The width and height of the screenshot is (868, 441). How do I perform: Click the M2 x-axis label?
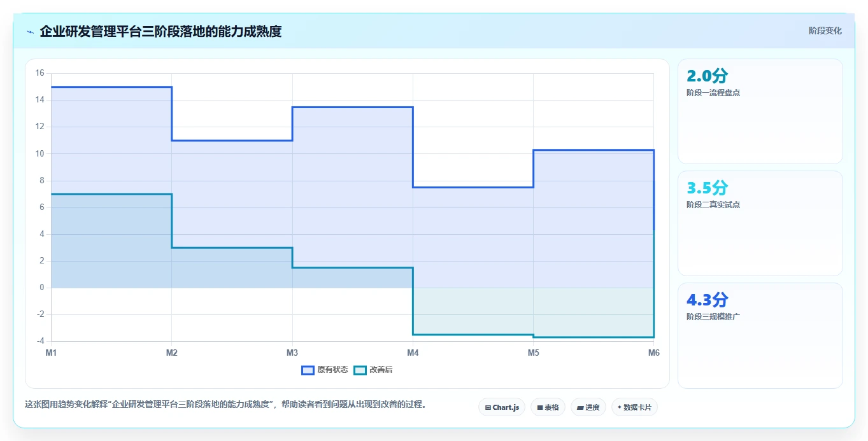tap(171, 352)
